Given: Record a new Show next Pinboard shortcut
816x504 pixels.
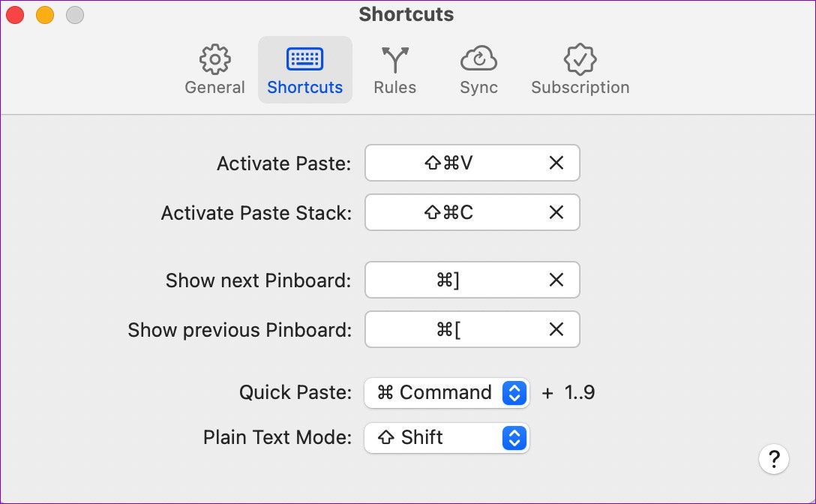Looking at the screenshot, I should [x=472, y=280].
